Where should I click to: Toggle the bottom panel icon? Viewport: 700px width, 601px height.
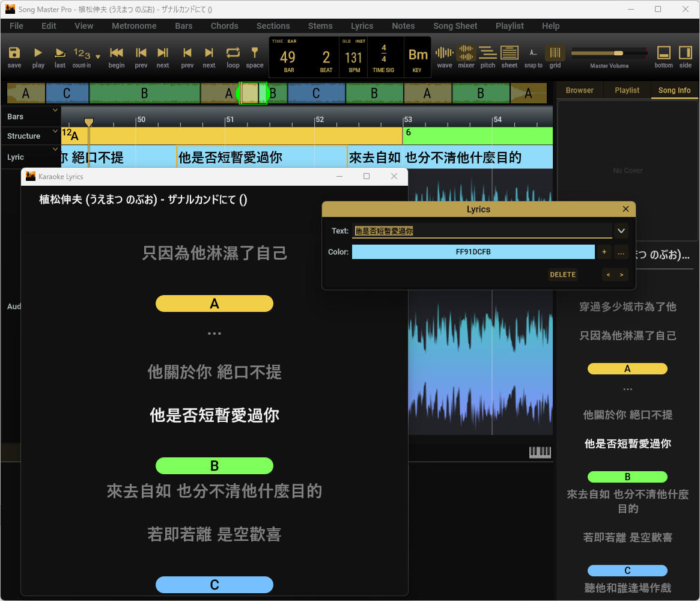click(x=664, y=53)
